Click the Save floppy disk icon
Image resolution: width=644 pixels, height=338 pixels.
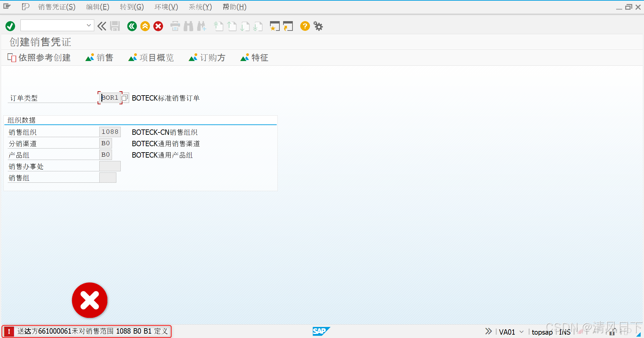(115, 26)
